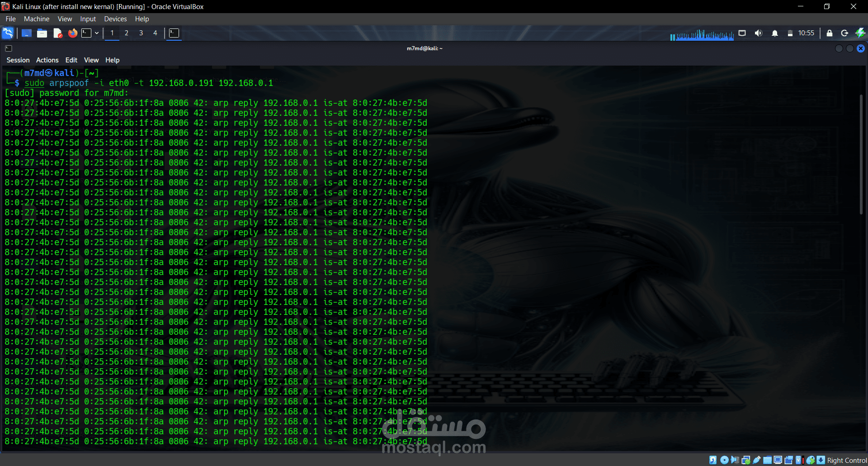The height and width of the screenshot is (466, 868).
Task: Click the Right Control host key label
Action: pos(847,461)
